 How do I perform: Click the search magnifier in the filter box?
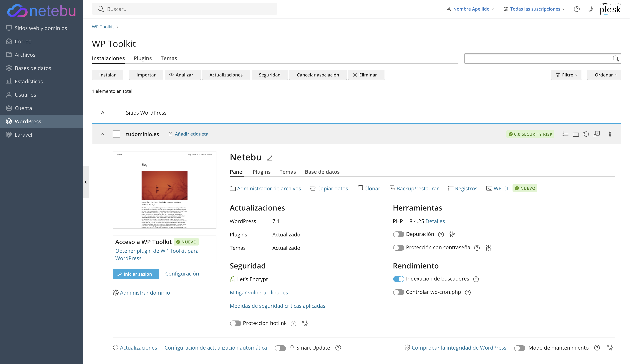coord(616,59)
